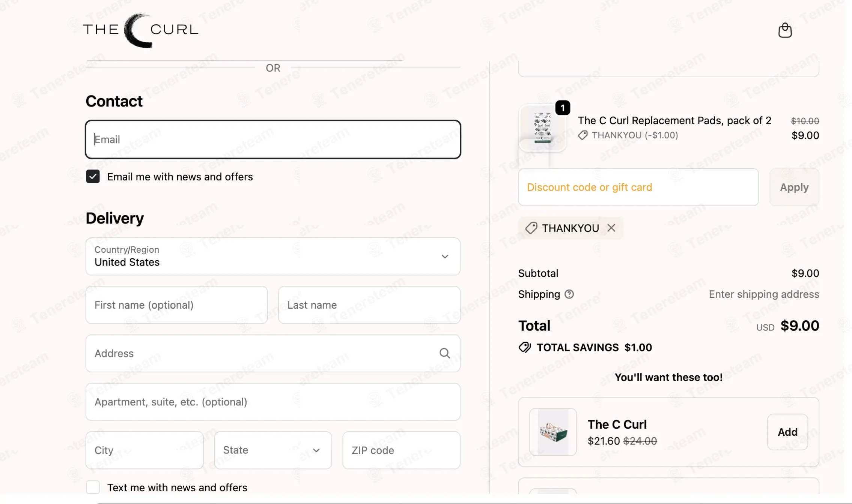Click the Total Savings tag icon
The image size is (852, 504).
coord(525,347)
